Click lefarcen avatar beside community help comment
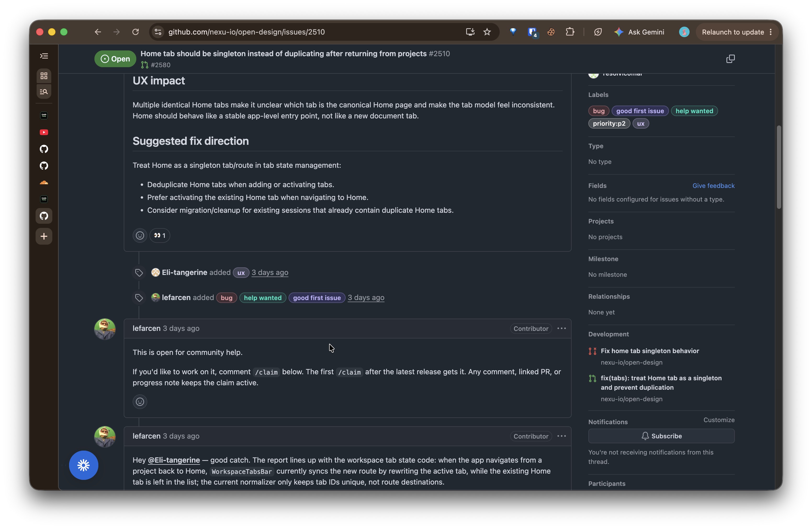The width and height of the screenshot is (812, 529). tap(105, 329)
